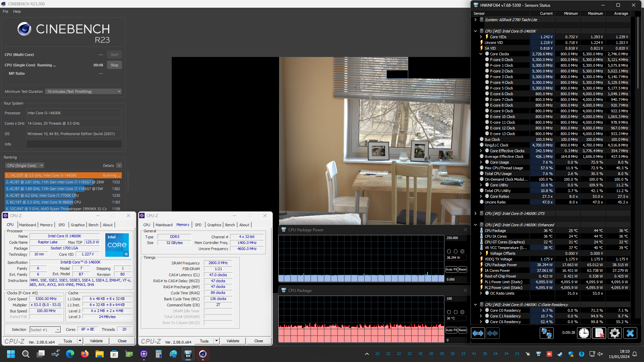Launch Firefox from taskbar

click(x=85, y=354)
